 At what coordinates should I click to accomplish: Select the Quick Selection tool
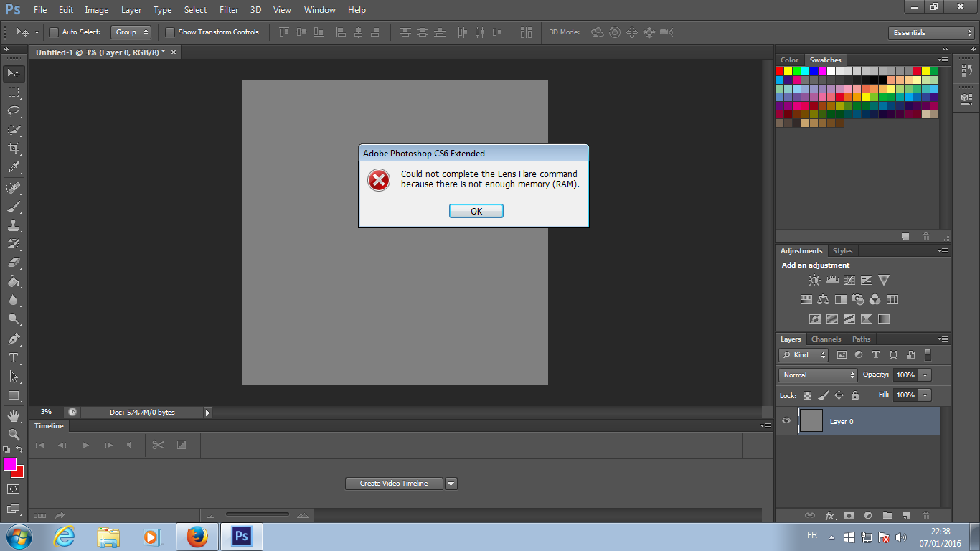pos(14,130)
